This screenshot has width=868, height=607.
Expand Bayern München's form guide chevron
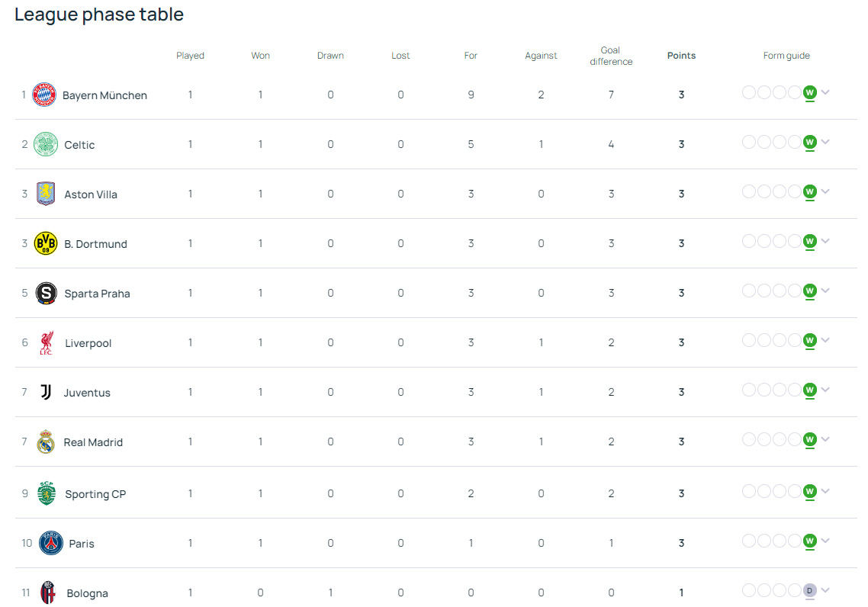pos(825,92)
